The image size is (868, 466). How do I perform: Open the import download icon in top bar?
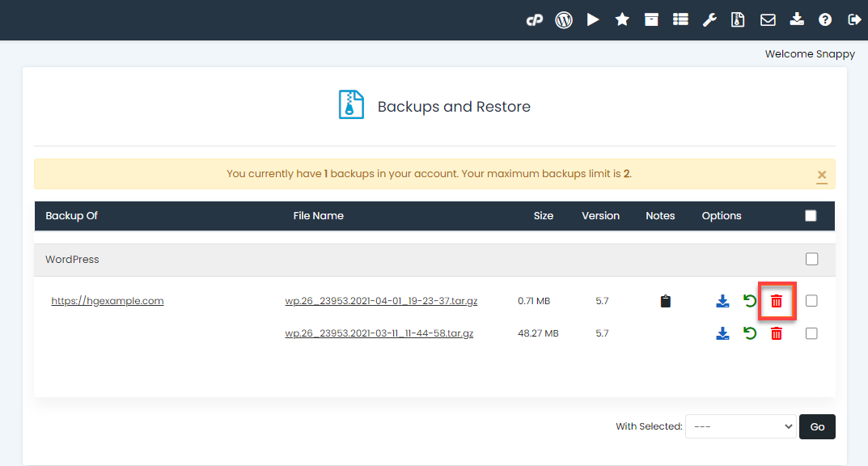[797, 20]
